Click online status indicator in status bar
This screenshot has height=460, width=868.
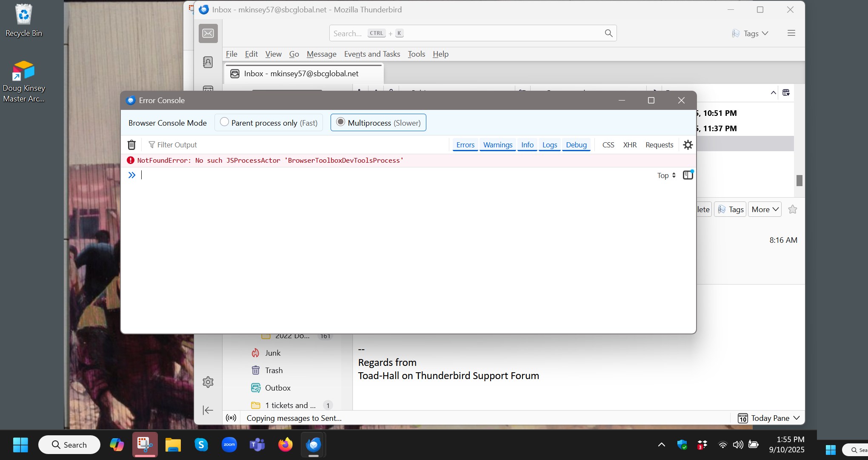coord(231,418)
